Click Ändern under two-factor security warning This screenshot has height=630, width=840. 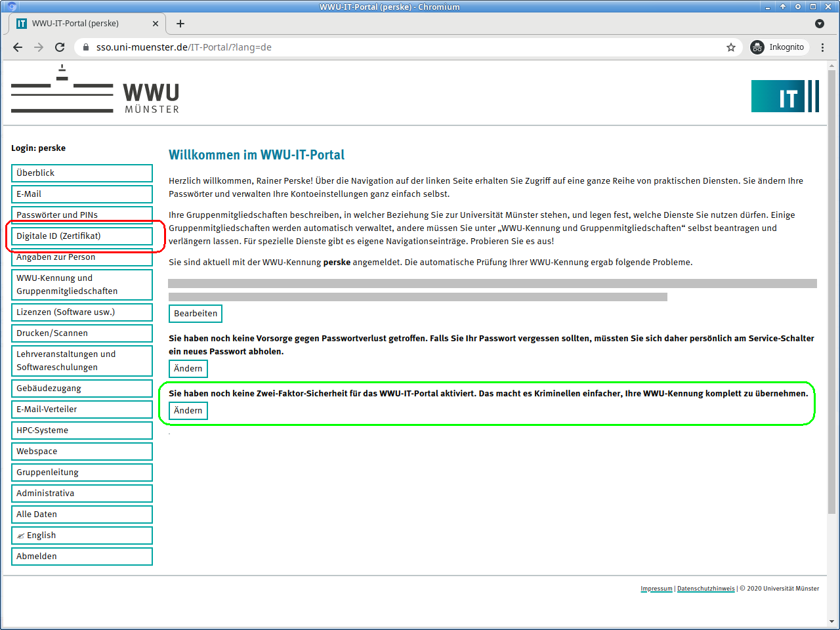point(188,411)
